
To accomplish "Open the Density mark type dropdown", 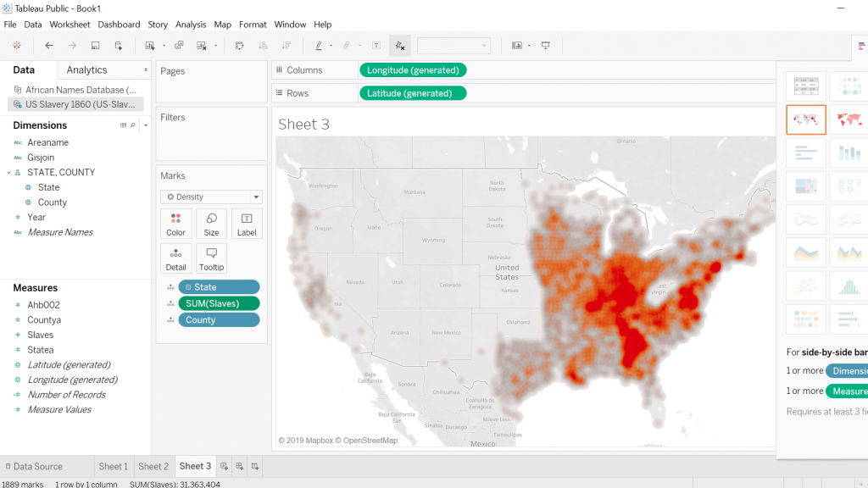I will 211,197.
